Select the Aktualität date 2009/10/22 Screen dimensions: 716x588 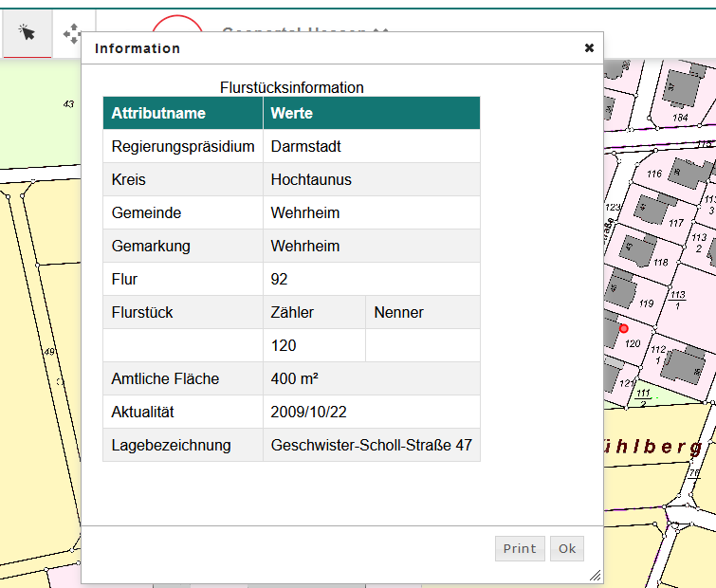307,412
